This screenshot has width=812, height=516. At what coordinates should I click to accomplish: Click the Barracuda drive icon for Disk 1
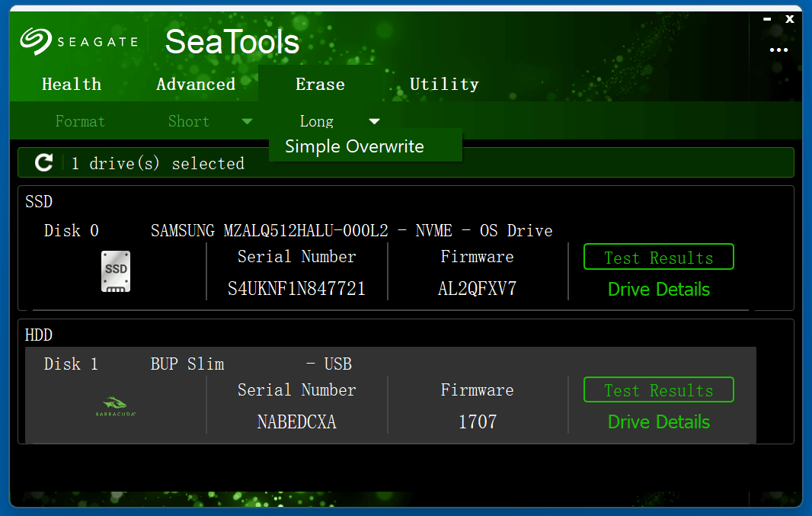[116, 406]
